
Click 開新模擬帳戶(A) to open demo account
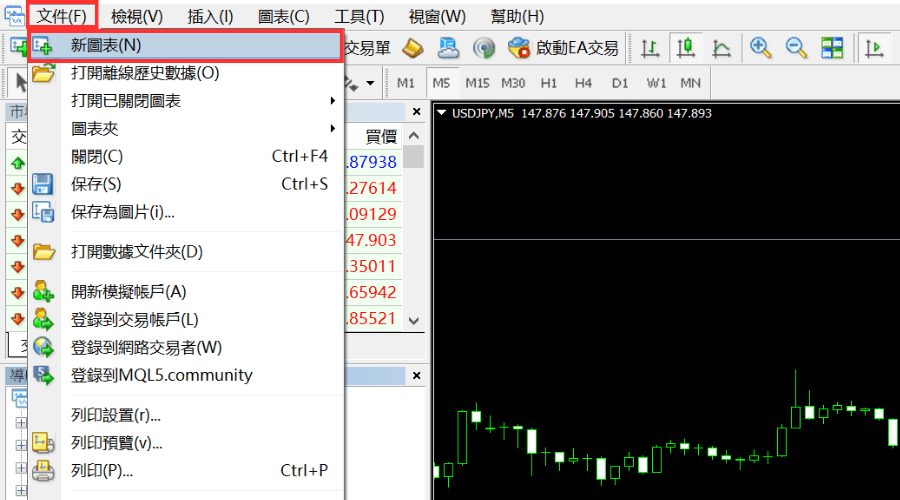129,292
